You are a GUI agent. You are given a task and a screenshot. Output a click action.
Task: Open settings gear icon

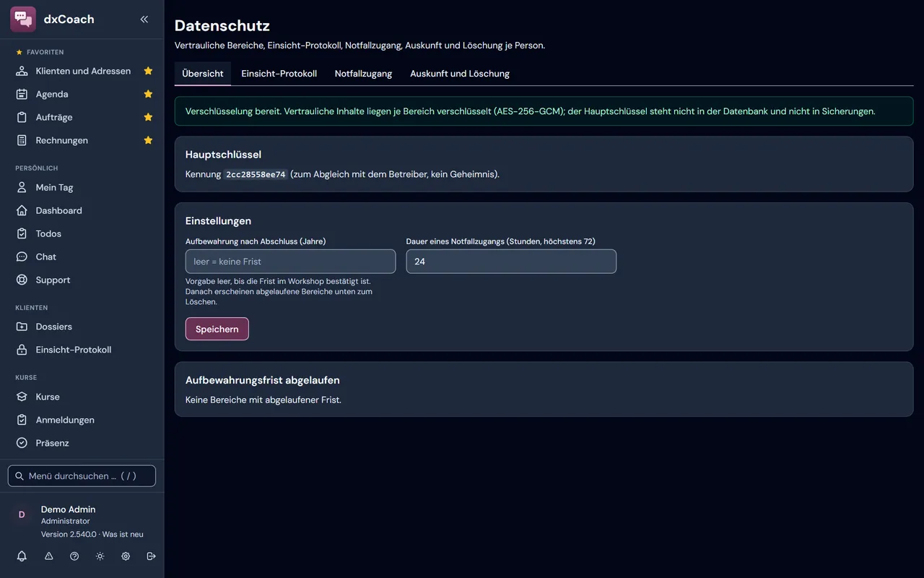126,556
